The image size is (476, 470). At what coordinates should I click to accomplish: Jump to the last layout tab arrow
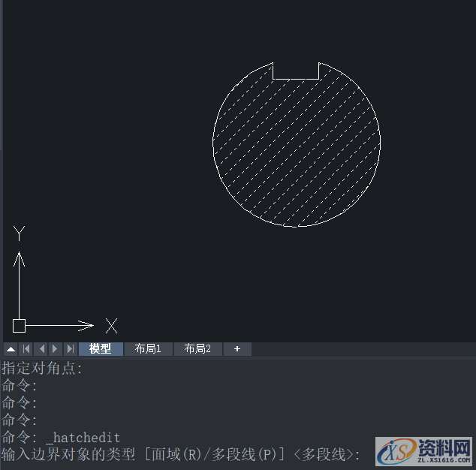pyautogui.click(x=70, y=349)
